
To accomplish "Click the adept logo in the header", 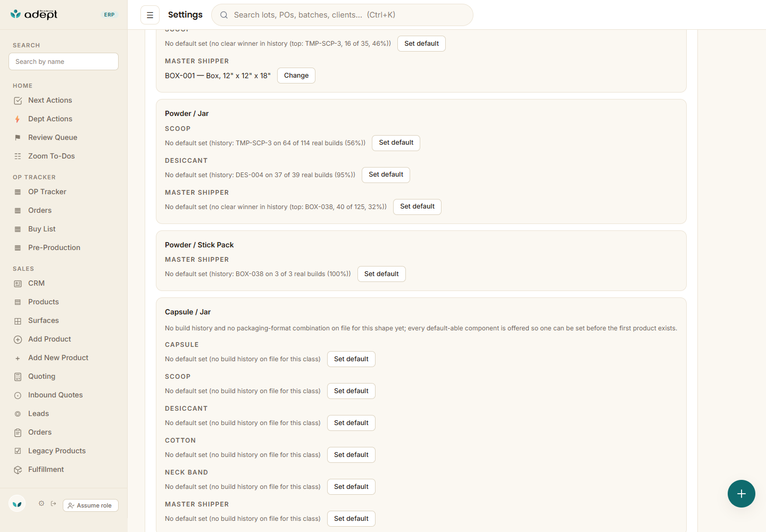I will tap(34, 14).
